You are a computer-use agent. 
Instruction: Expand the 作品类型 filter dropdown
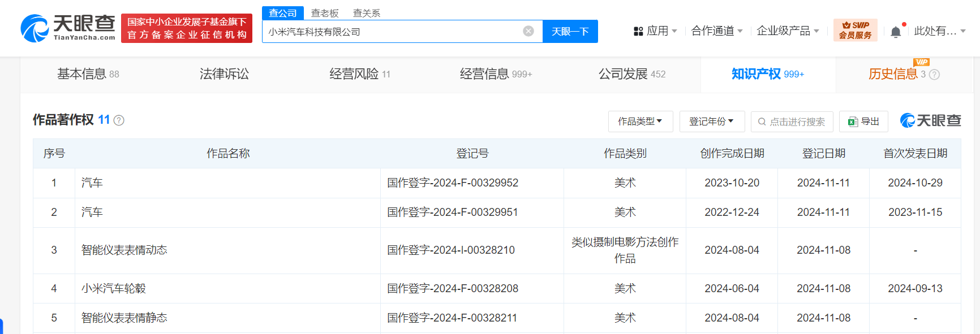641,122
